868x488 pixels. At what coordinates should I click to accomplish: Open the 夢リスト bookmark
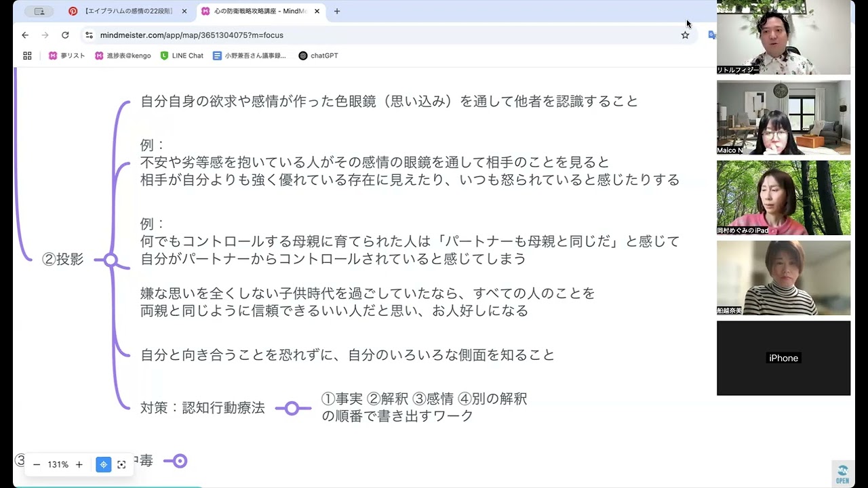[66, 56]
